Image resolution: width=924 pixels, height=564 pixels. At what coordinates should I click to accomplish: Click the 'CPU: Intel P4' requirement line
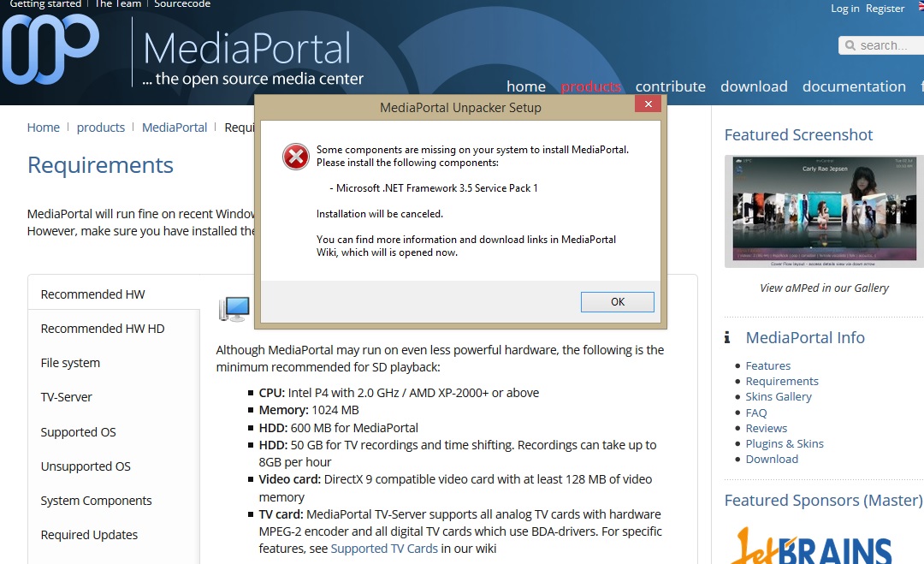(399, 393)
